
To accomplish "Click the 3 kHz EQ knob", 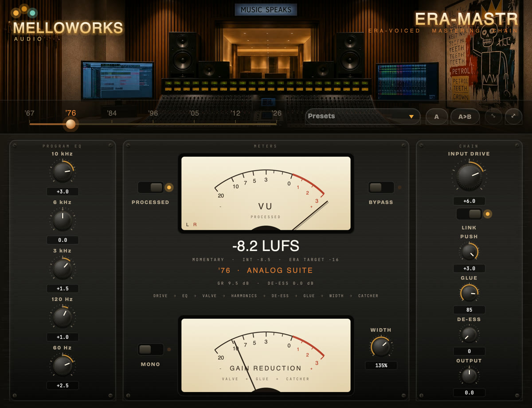I will coord(63,269).
